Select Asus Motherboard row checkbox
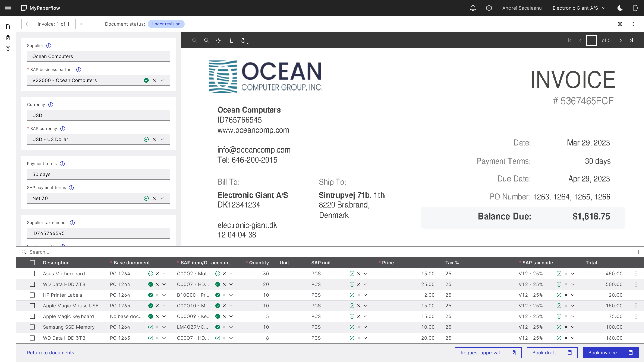Image resolution: width=644 pixels, height=362 pixels. pos(32,274)
